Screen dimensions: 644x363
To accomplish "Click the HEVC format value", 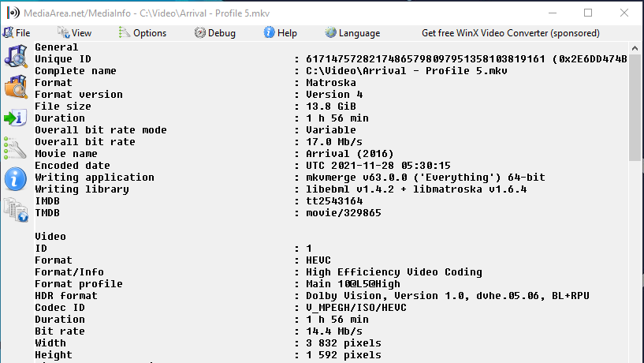I will (318, 260).
